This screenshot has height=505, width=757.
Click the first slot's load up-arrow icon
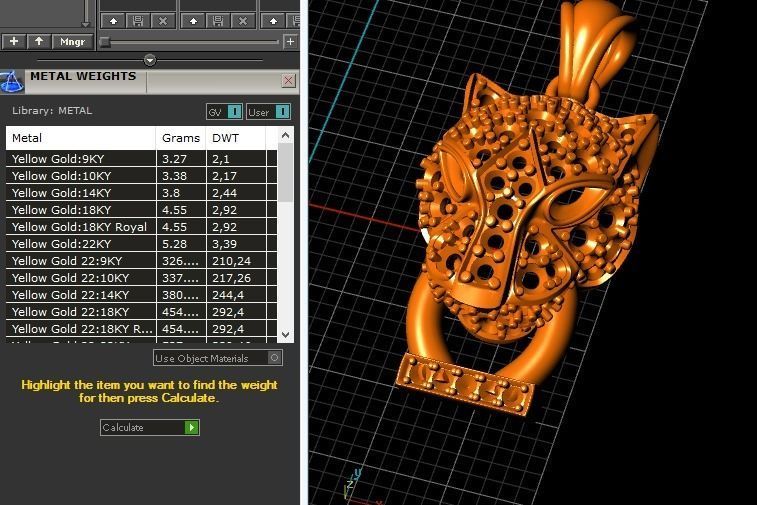coord(113,21)
